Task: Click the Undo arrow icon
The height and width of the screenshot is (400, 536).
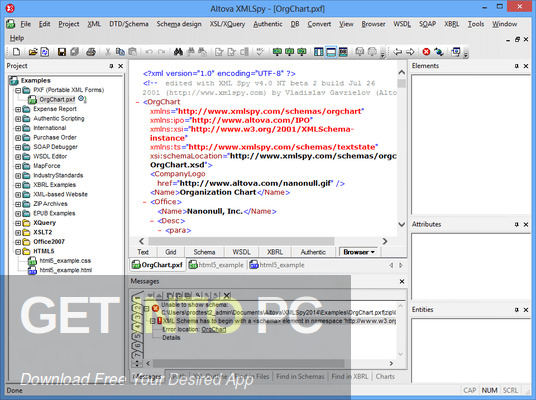Action: (149, 52)
